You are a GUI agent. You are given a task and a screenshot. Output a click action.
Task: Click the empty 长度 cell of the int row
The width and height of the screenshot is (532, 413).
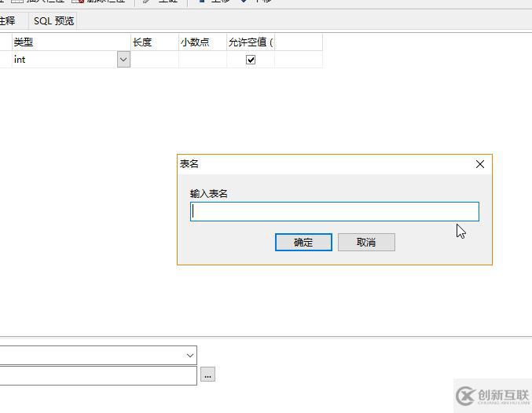click(155, 60)
